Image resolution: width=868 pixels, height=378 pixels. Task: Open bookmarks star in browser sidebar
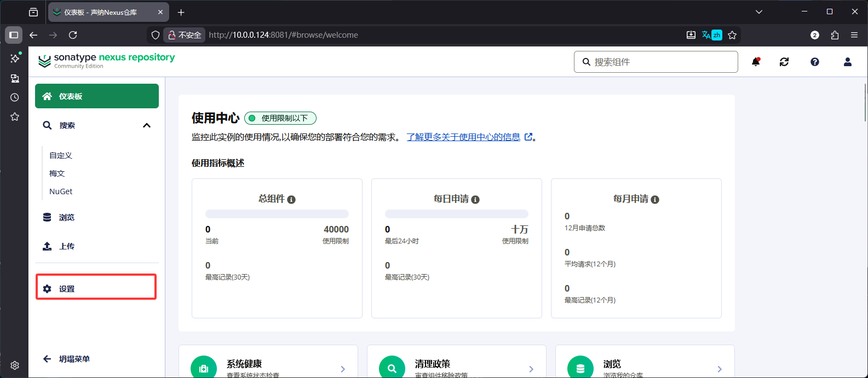[15, 117]
